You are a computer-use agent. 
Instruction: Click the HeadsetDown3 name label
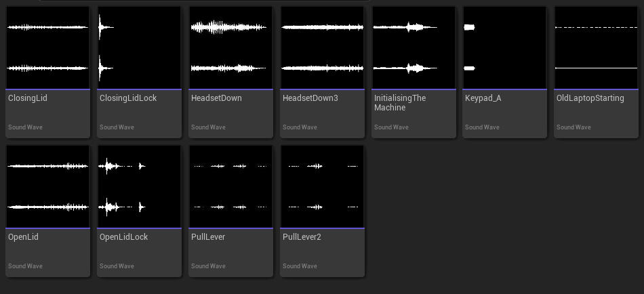pyautogui.click(x=310, y=98)
